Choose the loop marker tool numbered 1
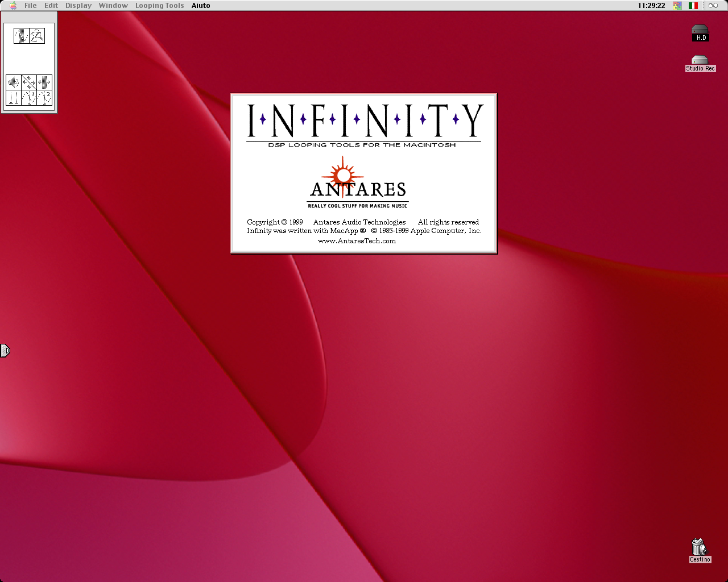728x582 pixels. [29, 98]
